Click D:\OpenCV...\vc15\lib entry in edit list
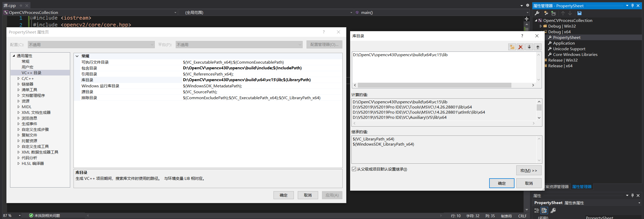The height and width of the screenshot is (219, 644). tap(400, 55)
